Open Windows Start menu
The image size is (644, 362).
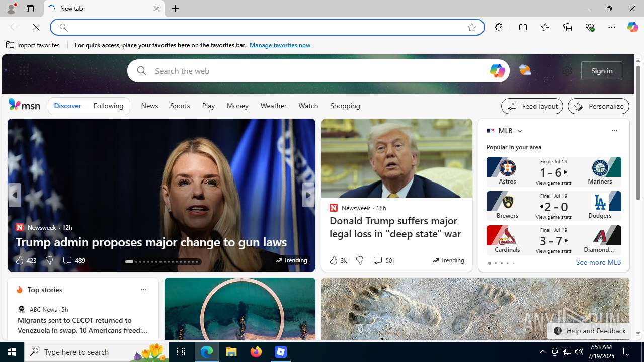tap(12, 352)
